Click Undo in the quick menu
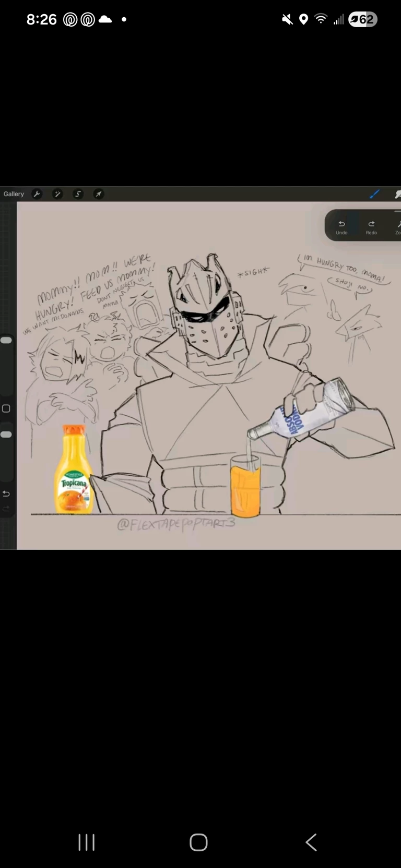The width and height of the screenshot is (401, 868). coord(341,227)
